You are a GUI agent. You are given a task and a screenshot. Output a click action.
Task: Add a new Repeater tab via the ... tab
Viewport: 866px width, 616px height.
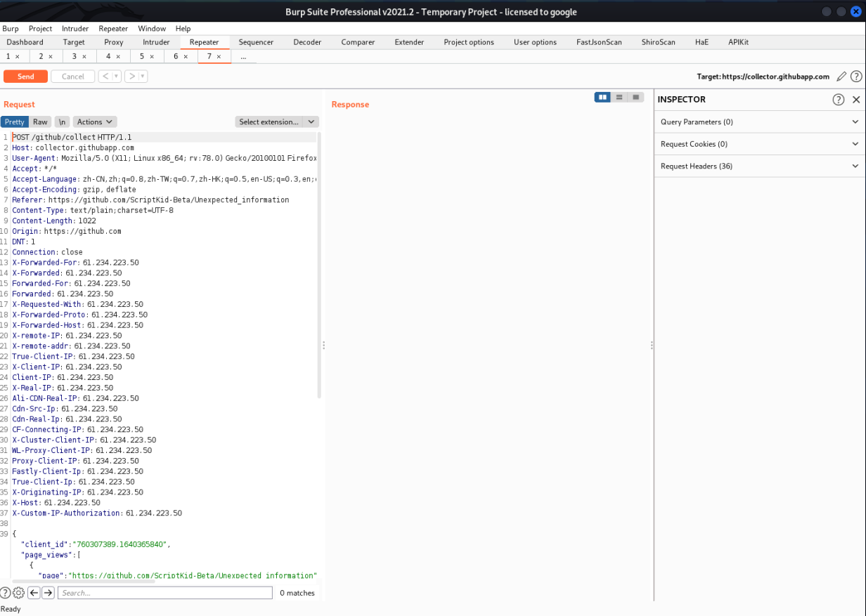tap(243, 56)
